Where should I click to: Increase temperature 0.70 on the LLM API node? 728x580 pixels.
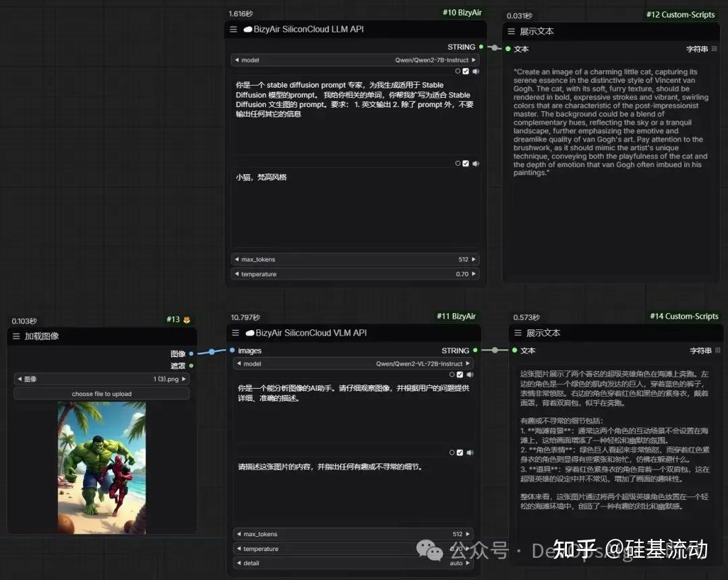(x=474, y=274)
